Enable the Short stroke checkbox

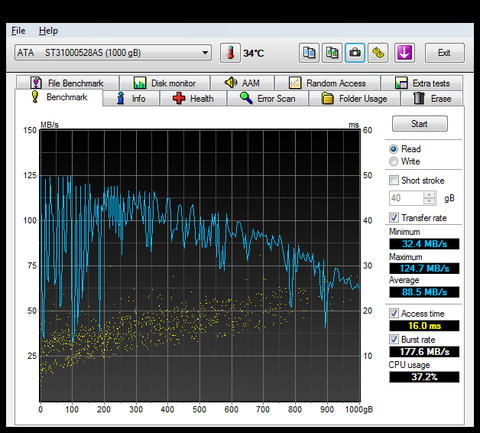coord(394,180)
